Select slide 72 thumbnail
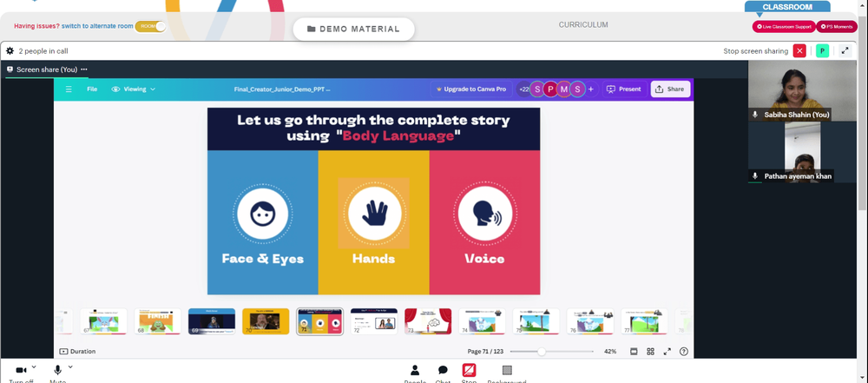Screen dimensions: 868x383 click(373, 321)
